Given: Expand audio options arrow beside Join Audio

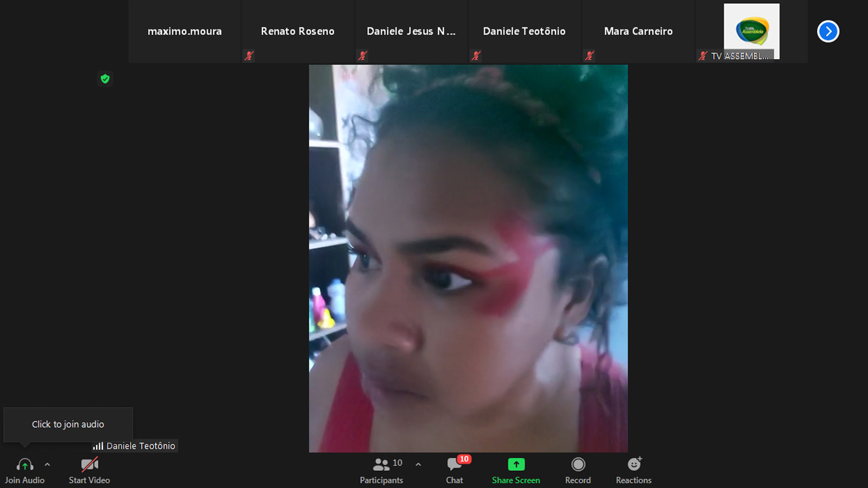Looking at the screenshot, I should [x=47, y=464].
